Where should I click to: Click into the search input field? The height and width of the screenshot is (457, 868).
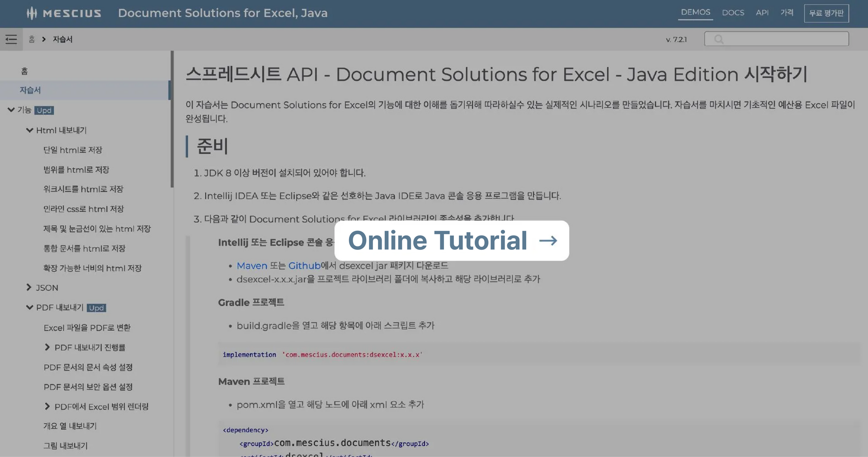776,39
